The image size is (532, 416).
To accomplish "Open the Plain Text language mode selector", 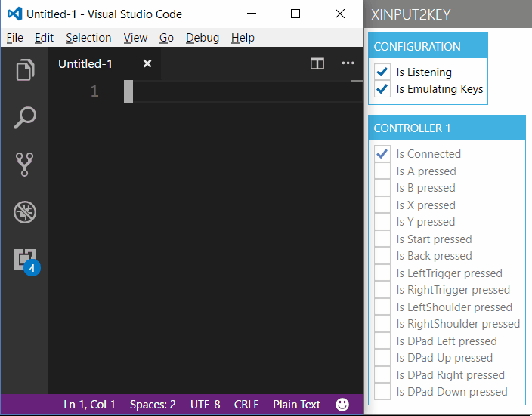I will pos(296,405).
